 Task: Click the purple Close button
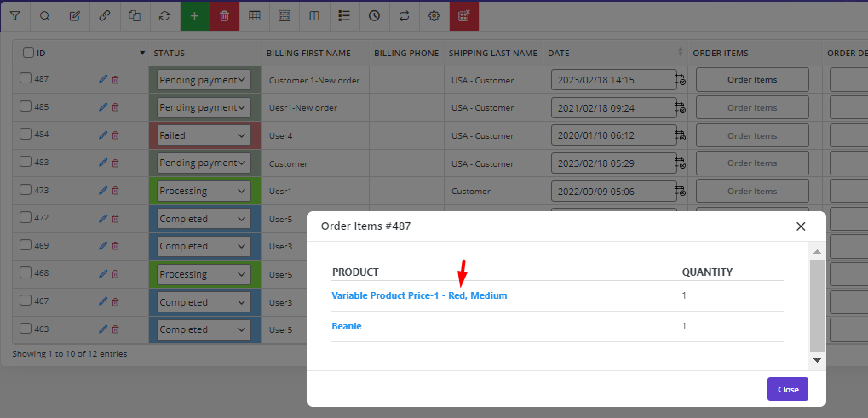(788, 389)
